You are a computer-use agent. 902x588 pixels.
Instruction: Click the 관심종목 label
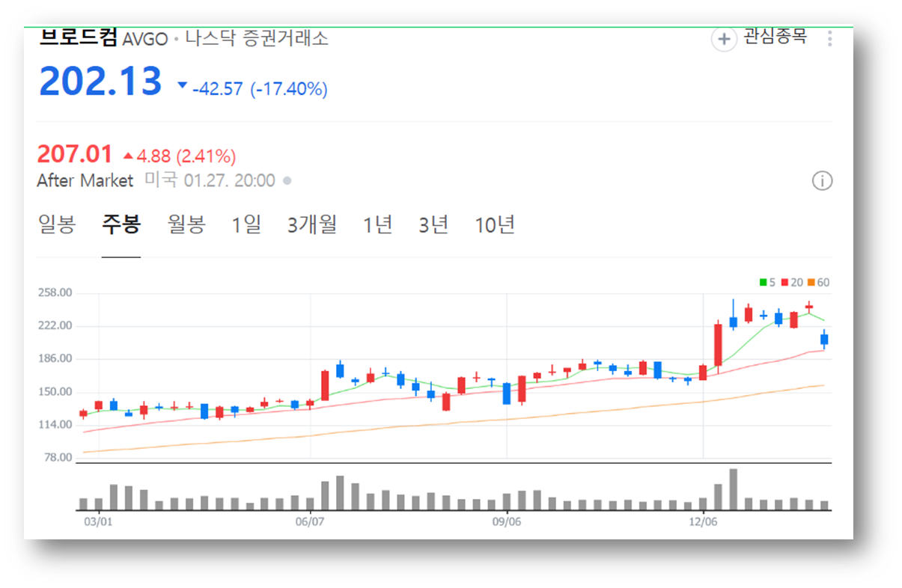click(775, 37)
